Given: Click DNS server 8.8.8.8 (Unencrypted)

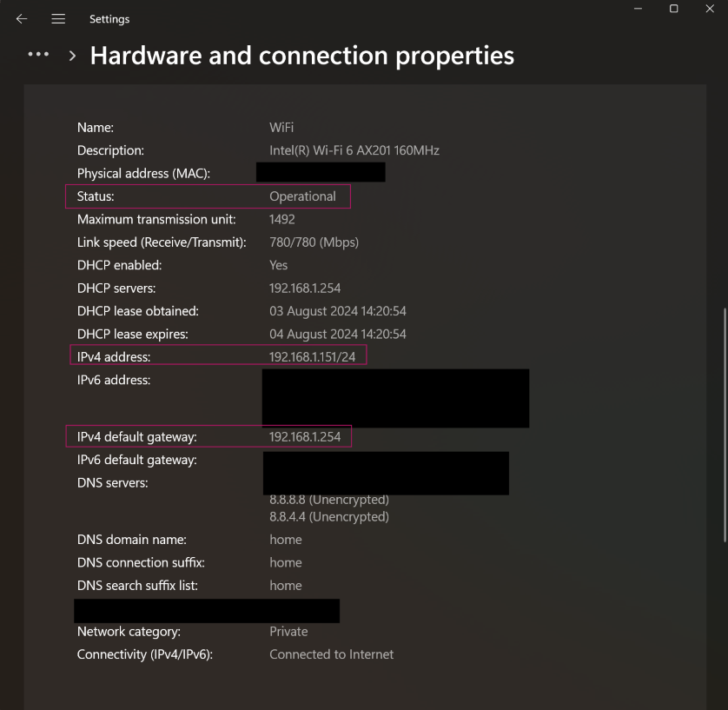Looking at the screenshot, I should click(x=329, y=501).
